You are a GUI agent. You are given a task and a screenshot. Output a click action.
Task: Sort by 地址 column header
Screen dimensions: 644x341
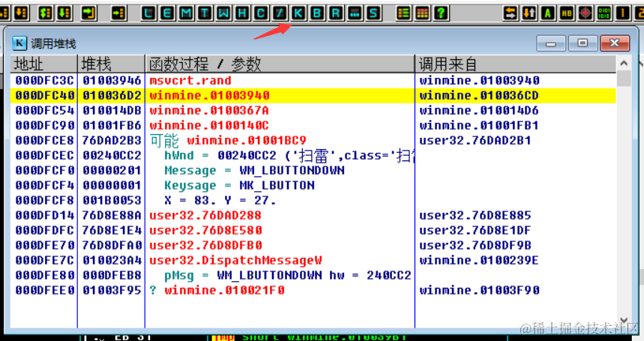pos(44,64)
